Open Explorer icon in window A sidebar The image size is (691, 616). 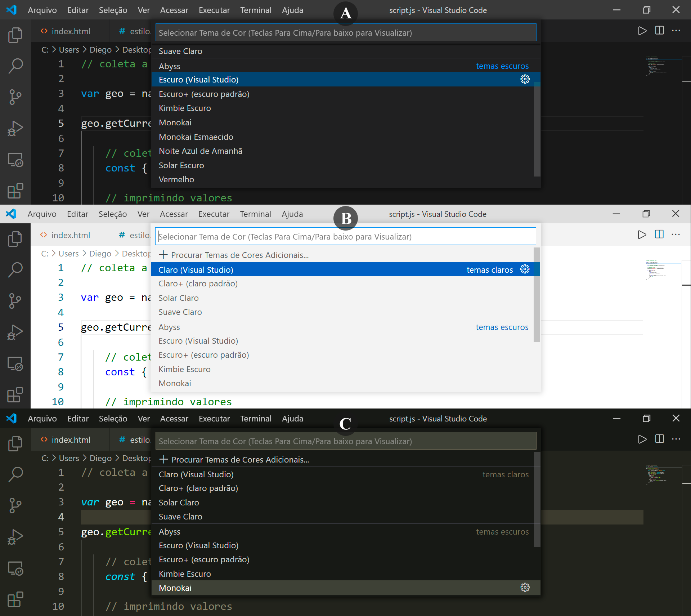[15, 35]
